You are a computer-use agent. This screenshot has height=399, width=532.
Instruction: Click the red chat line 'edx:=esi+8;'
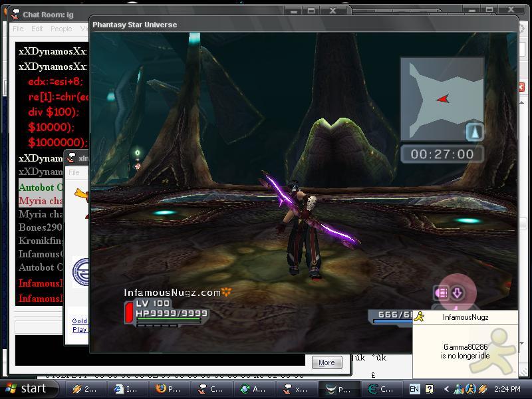coord(55,81)
